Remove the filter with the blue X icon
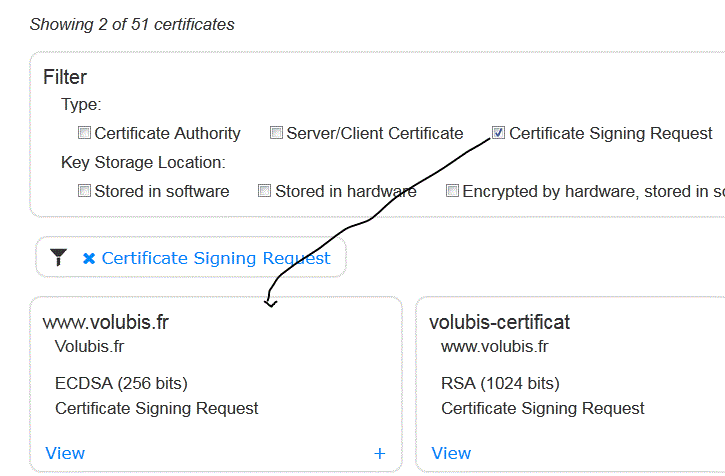This screenshot has width=725, height=476. 89,258
